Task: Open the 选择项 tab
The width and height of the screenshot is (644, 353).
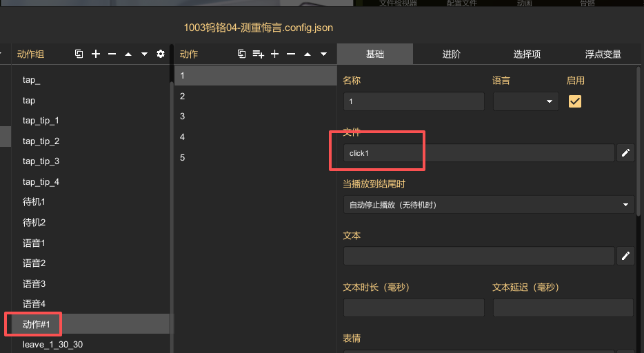Action: [x=527, y=54]
